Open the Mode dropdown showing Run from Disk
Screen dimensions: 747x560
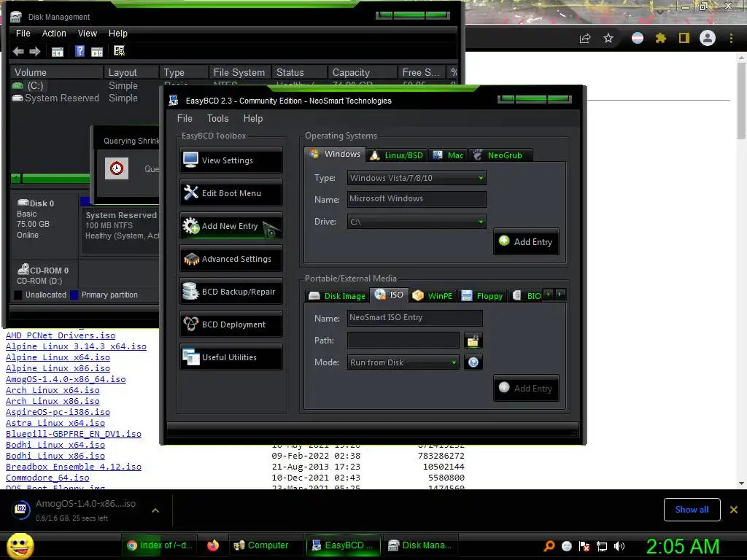click(403, 363)
